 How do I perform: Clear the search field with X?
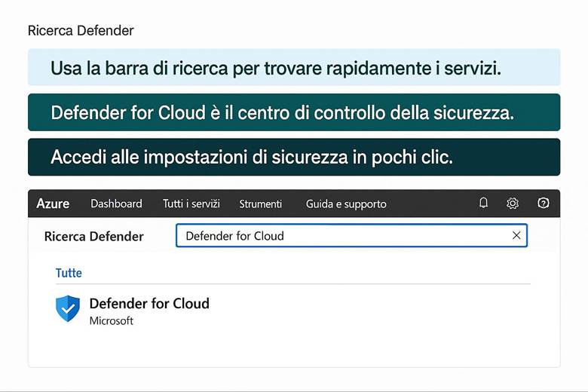point(516,235)
